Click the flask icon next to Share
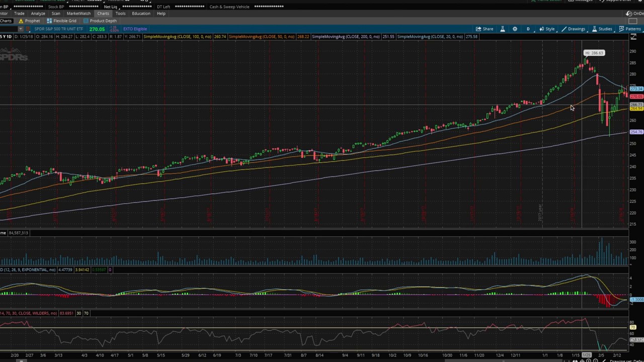 pos(502,29)
